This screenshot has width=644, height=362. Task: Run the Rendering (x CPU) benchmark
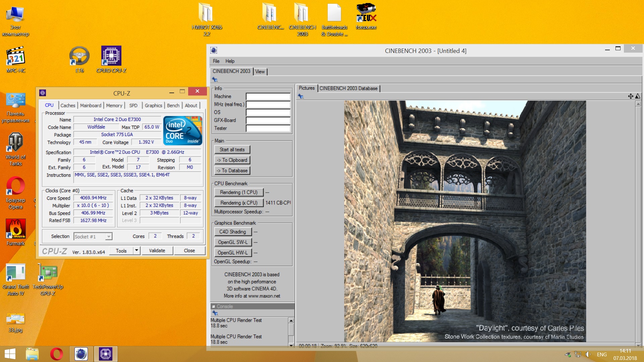click(x=239, y=202)
